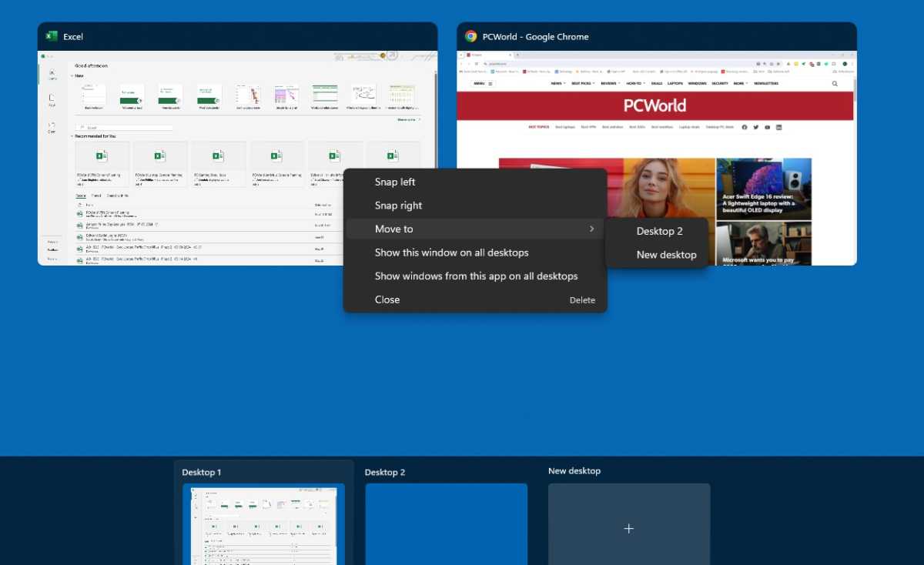The height and width of the screenshot is (565, 924).
Task: Open the Move to submenu entry
Action: click(x=475, y=229)
